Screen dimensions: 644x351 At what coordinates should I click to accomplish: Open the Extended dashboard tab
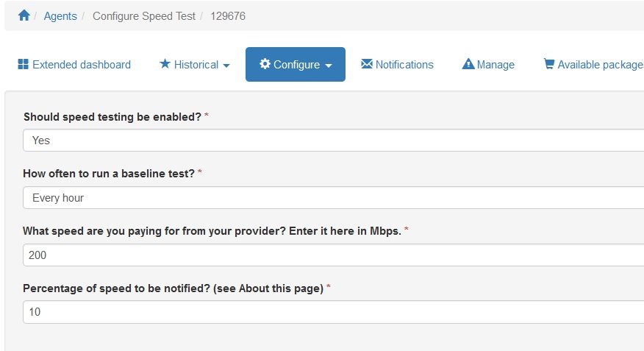74,65
